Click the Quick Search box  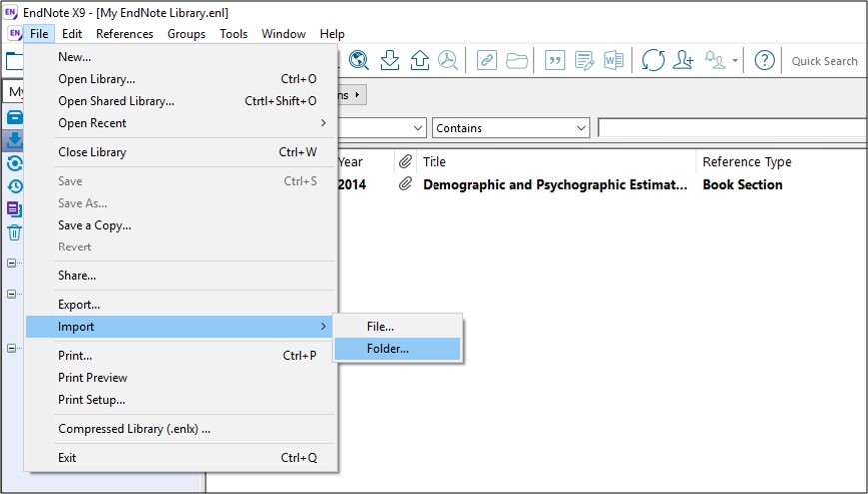825,61
